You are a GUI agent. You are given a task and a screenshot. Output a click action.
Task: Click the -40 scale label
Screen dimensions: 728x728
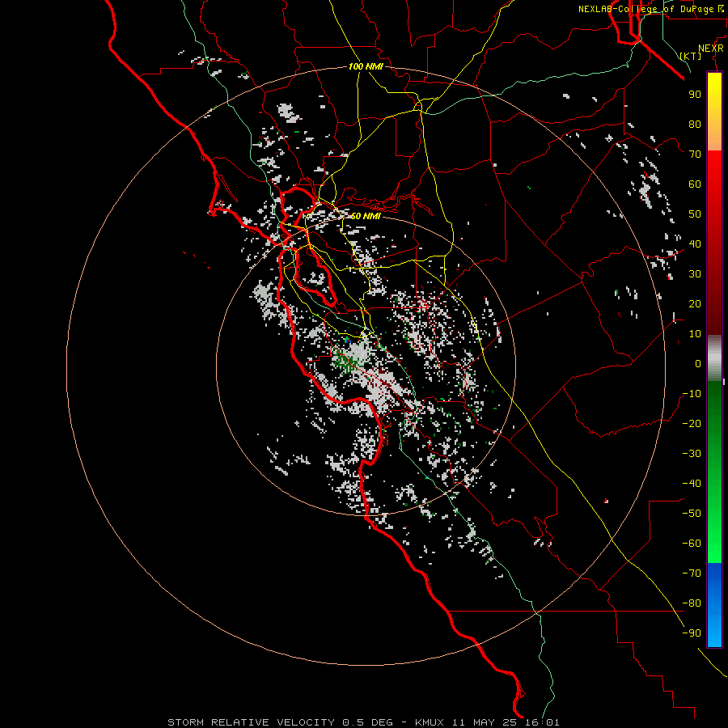coord(692,484)
